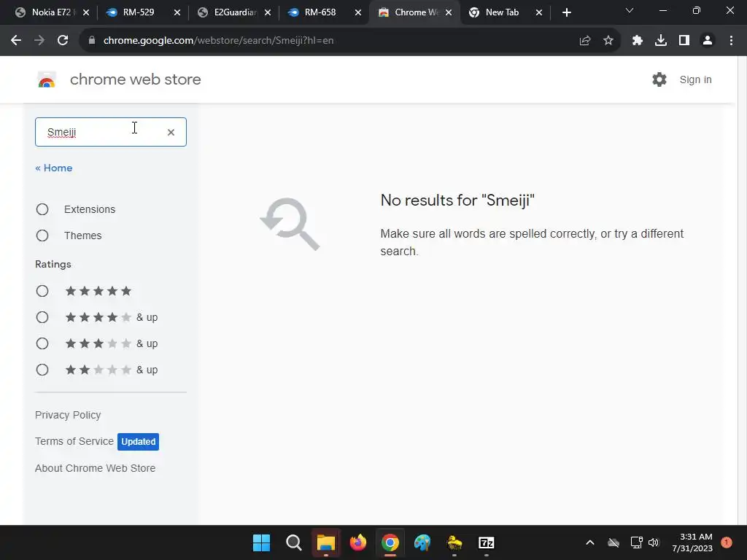Toggle the side panel icon
This screenshot has height=560, width=747.
pos(684,41)
